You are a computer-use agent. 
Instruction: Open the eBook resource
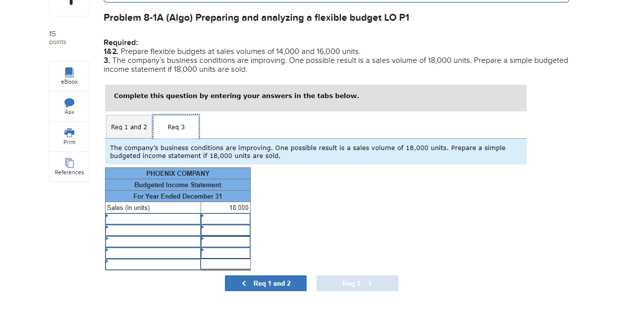coord(69,76)
